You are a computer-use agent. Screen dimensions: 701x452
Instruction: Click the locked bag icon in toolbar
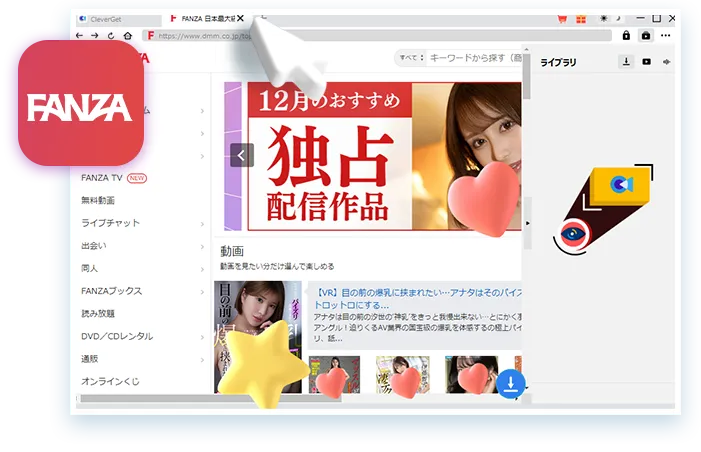(x=646, y=35)
